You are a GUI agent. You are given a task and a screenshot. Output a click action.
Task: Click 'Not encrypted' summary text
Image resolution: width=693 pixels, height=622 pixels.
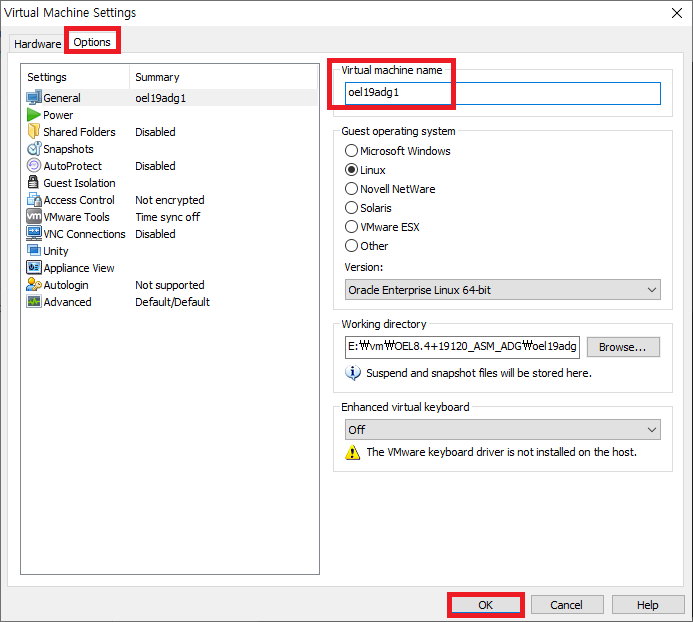170,200
